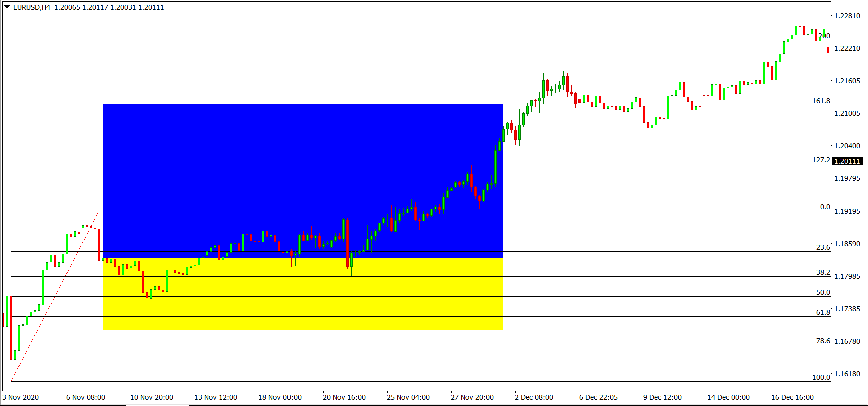Click the 14 Dec 00:00 time label
Screen dimensions: 868x406
[729, 397]
